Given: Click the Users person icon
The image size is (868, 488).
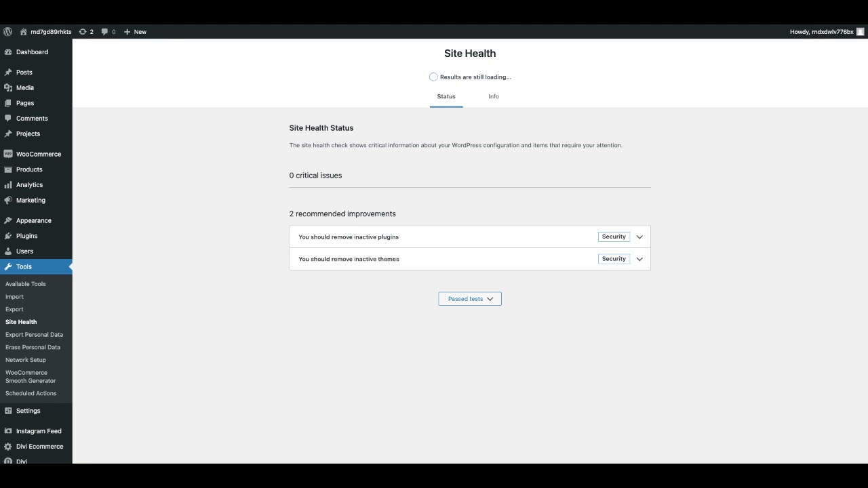Looking at the screenshot, I should pyautogui.click(x=8, y=251).
